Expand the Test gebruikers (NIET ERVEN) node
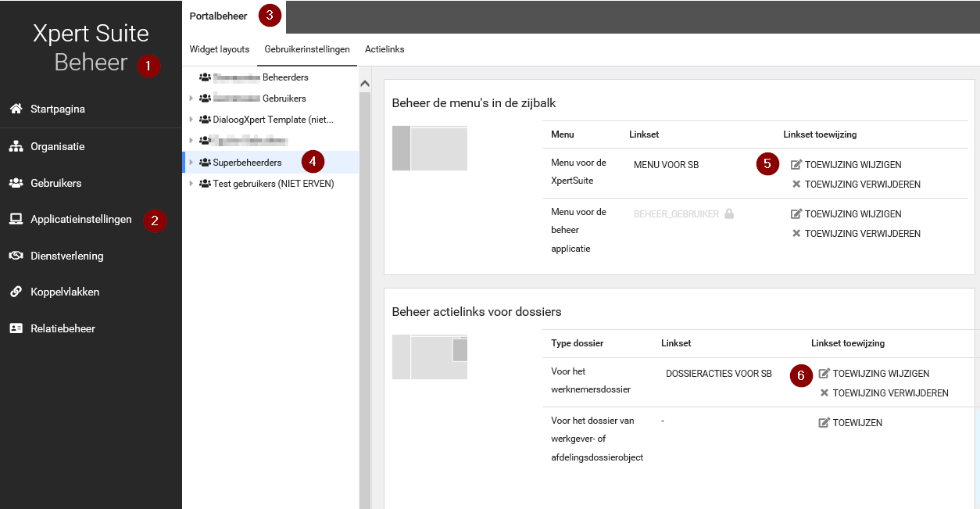Image resolution: width=980 pixels, height=509 pixels. [191, 184]
